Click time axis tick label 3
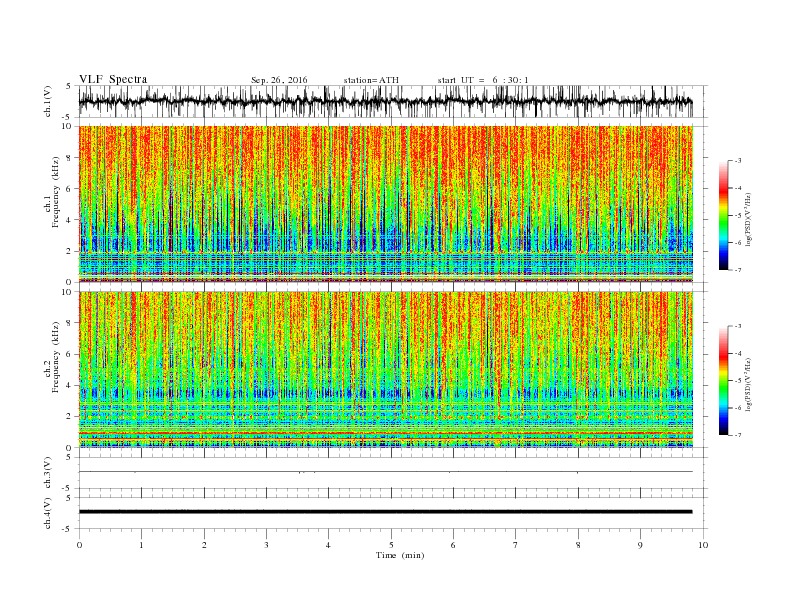Image resolution: width=792 pixels, height=612 pixels. (x=266, y=545)
